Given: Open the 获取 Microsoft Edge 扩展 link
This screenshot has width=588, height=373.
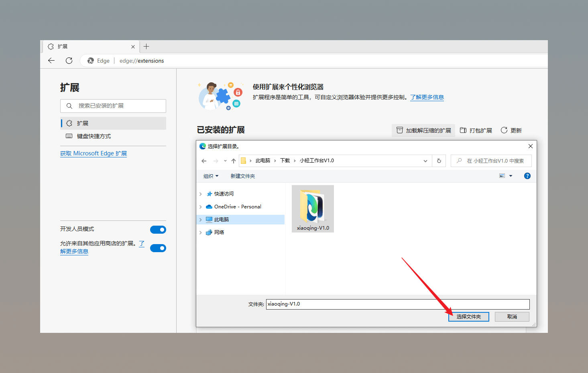Looking at the screenshot, I should [x=94, y=153].
